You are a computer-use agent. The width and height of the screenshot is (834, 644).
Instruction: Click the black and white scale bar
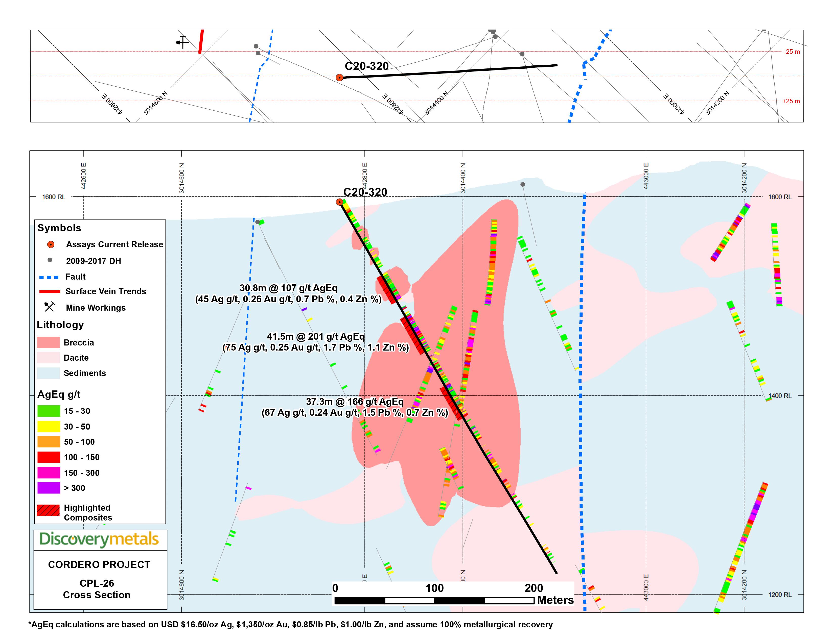click(434, 601)
